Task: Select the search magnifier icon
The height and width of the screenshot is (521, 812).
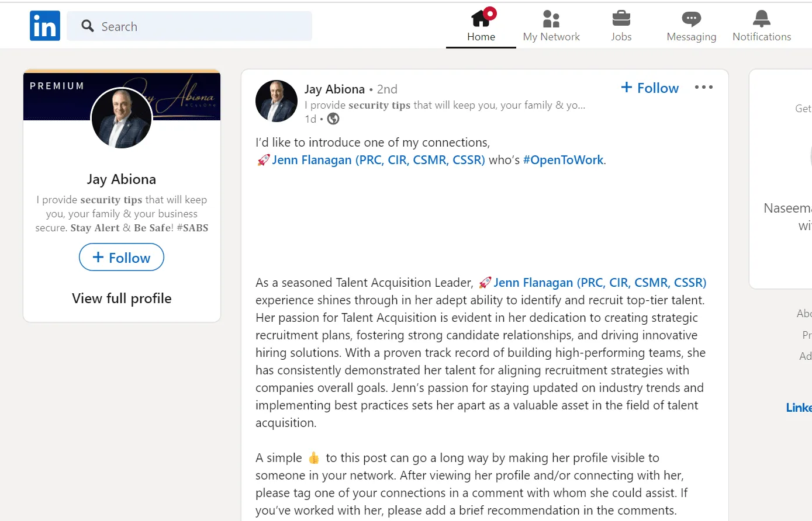Action: tap(87, 26)
